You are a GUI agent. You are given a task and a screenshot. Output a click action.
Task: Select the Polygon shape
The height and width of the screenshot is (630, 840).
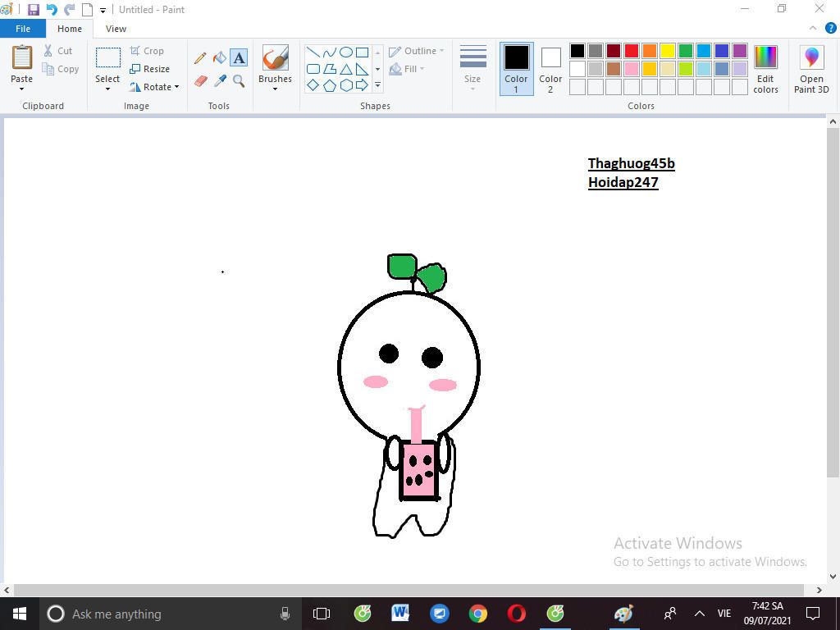point(330,69)
